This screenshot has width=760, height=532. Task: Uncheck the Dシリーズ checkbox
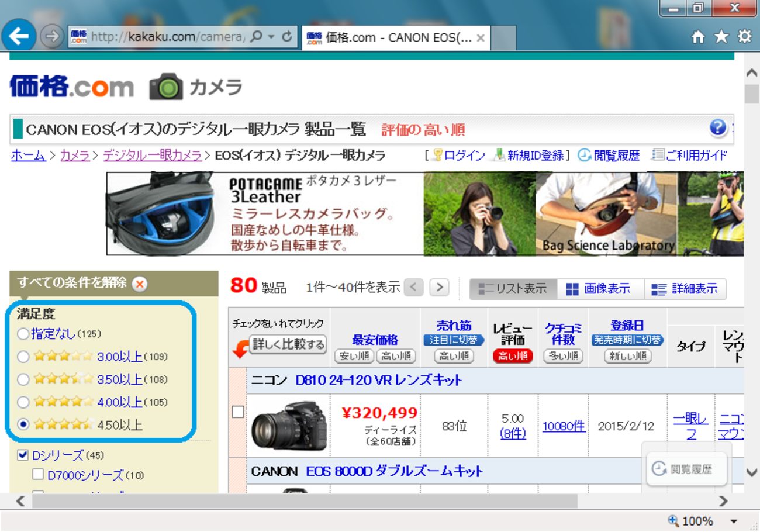pyautogui.click(x=23, y=455)
